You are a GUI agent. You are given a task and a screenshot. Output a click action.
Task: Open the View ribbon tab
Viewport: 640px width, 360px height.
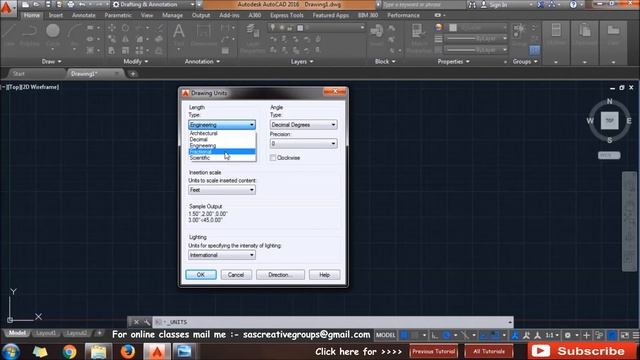[x=147, y=15]
